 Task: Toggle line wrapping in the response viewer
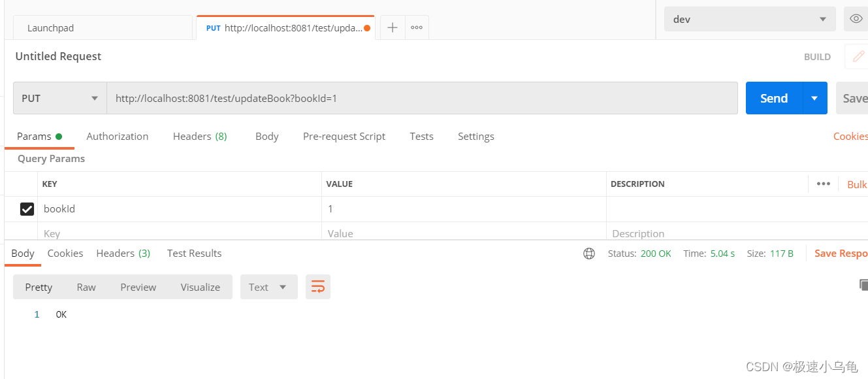pyautogui.click(x=318, y=286)
